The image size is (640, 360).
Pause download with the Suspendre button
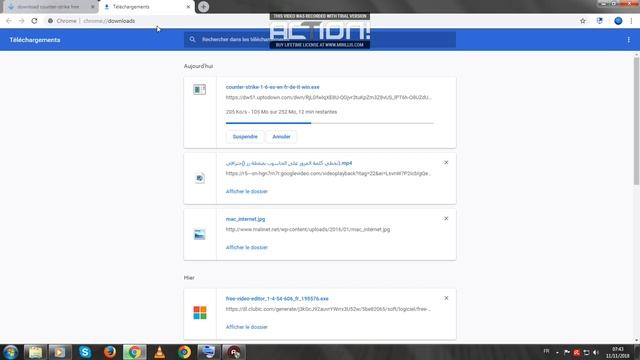(x=245, y=137)
